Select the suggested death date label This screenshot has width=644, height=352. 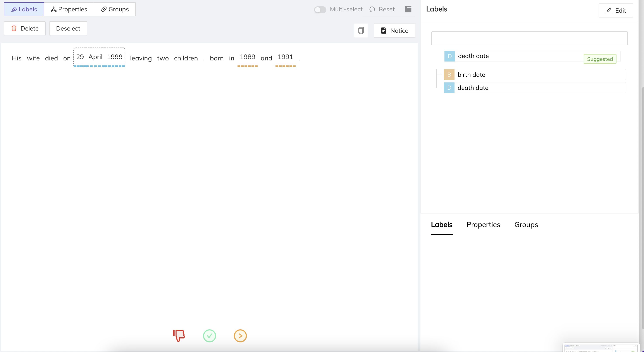pyautogui.click(x=532, y=56)
